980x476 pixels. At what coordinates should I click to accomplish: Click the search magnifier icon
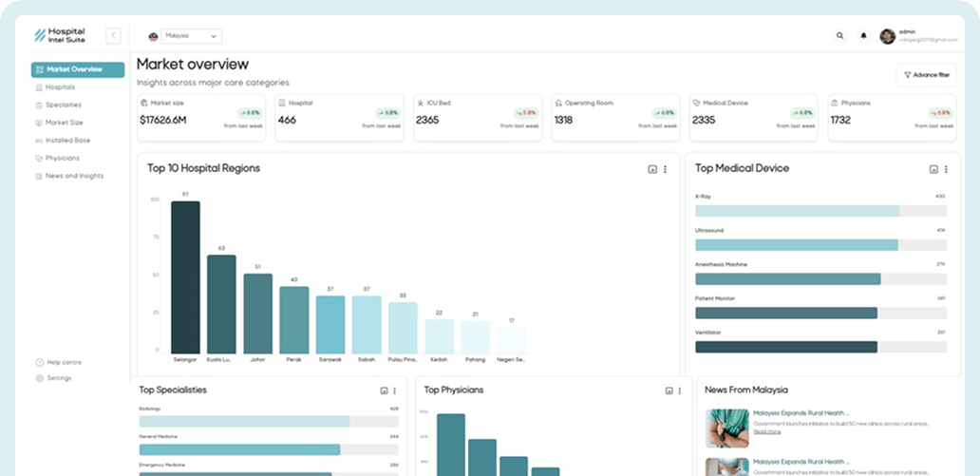coord(839,36)
